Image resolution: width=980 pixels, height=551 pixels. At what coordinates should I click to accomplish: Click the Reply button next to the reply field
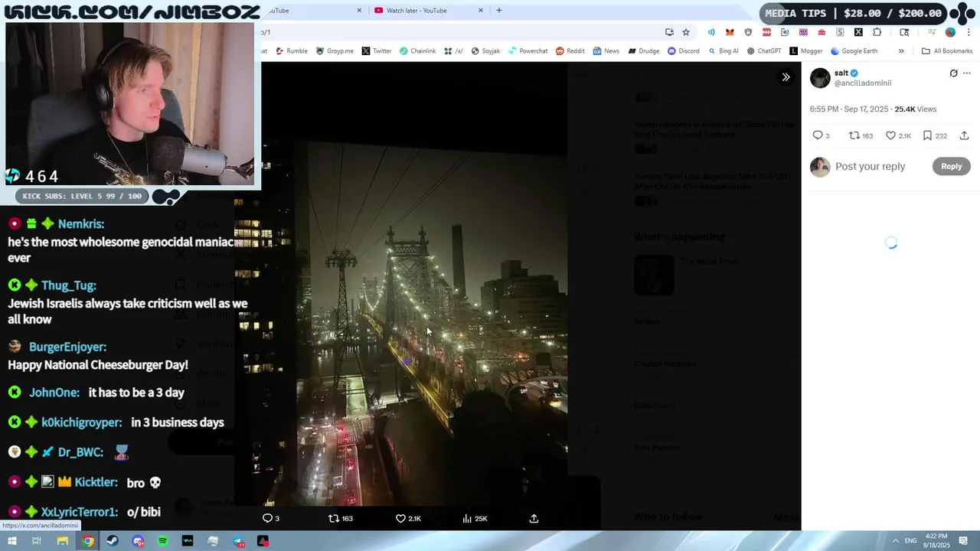point(951,166)
